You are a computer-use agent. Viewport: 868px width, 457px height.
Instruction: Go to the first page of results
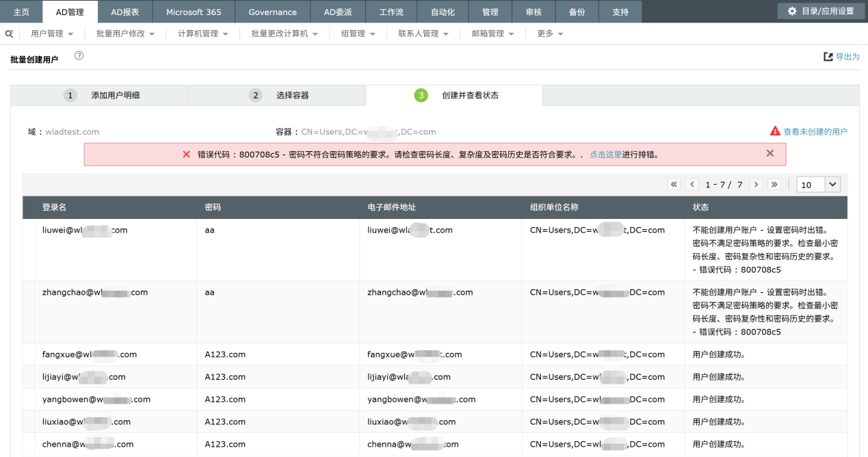pyautogui.click(x=674, y=185)
